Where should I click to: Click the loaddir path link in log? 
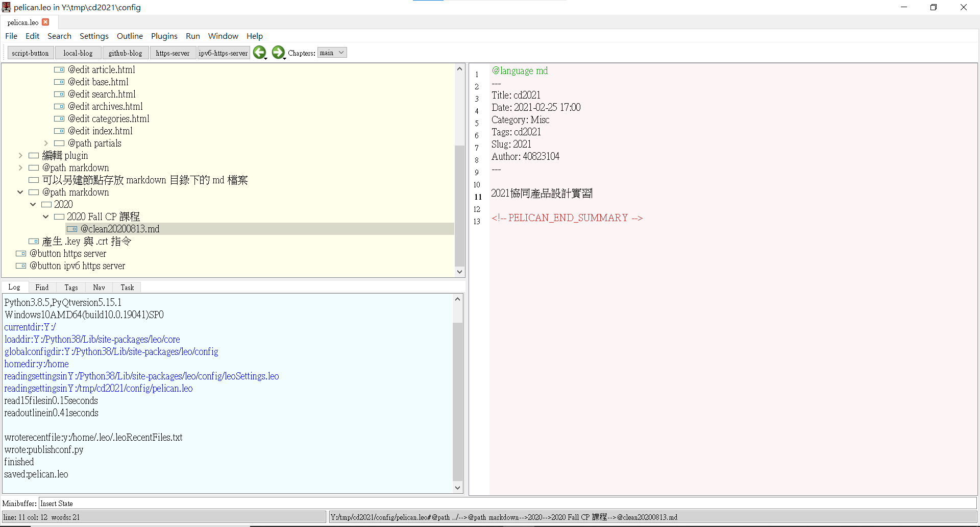[x=92, y=339]
